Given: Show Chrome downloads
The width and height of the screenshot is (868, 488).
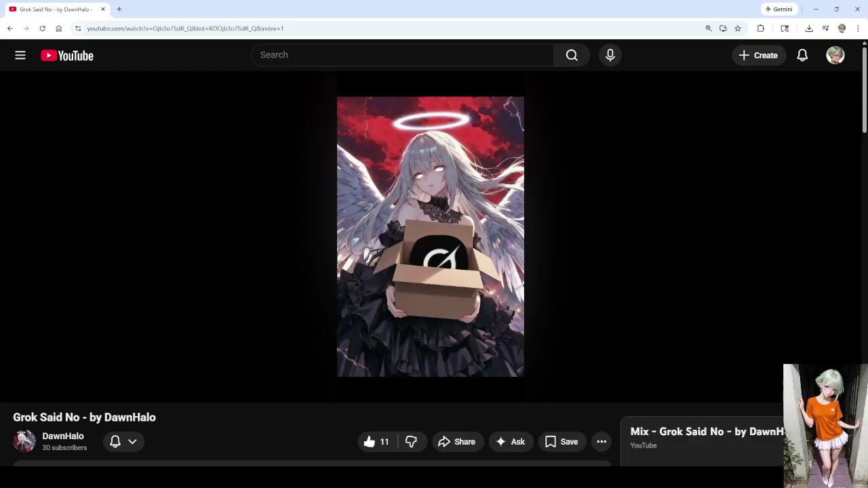Looking at the screenshot, I should 809,28.
